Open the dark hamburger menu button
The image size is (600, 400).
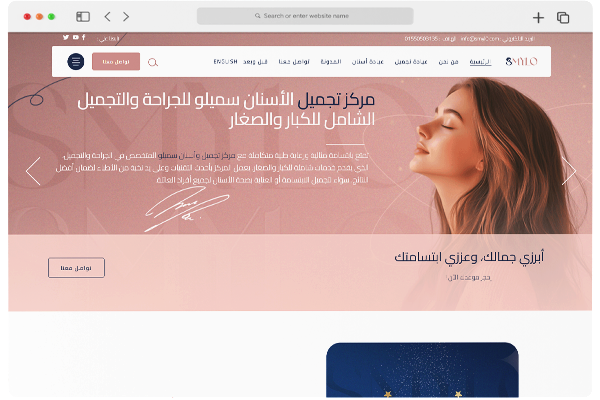[76, 61]
